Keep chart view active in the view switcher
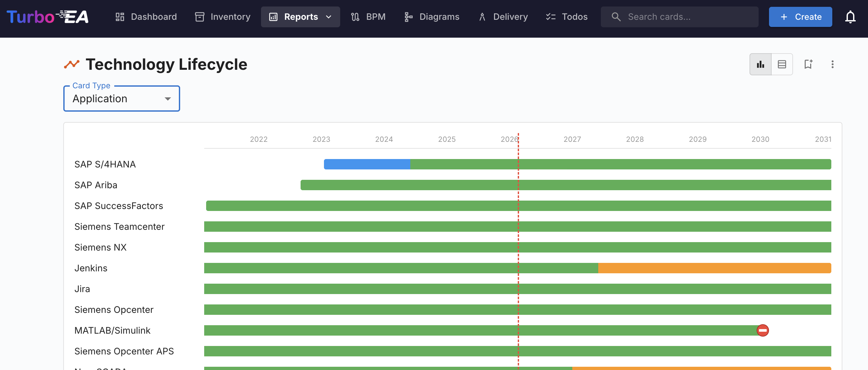The height and width of the screenshot is (370, 868). (760, 64)
